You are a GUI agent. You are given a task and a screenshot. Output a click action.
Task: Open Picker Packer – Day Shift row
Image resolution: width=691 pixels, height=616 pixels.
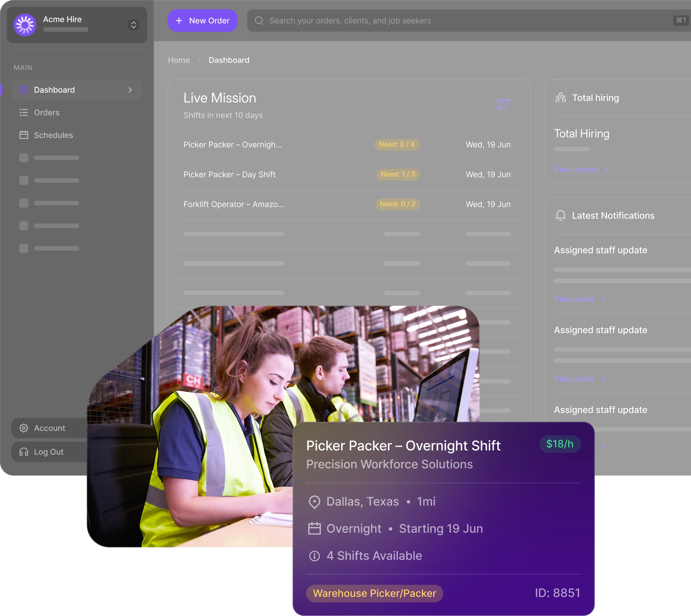(230, 175)
